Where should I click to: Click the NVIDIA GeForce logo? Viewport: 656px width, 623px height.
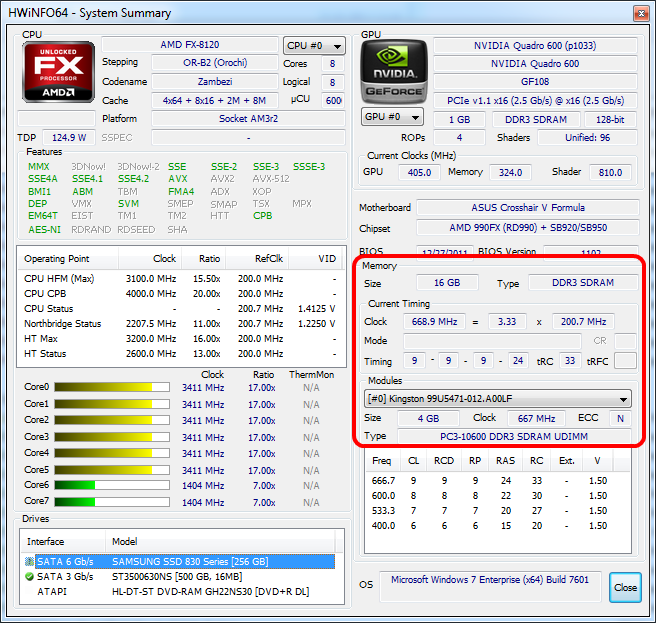click(394, 72)
